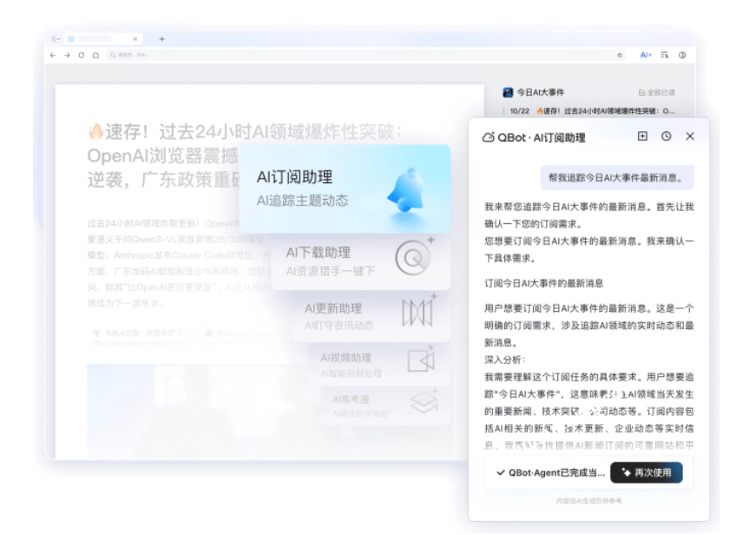Expand the QBot-Agent已完成 status
Viewport: 756px width, 535px height.
pos(549,472)
